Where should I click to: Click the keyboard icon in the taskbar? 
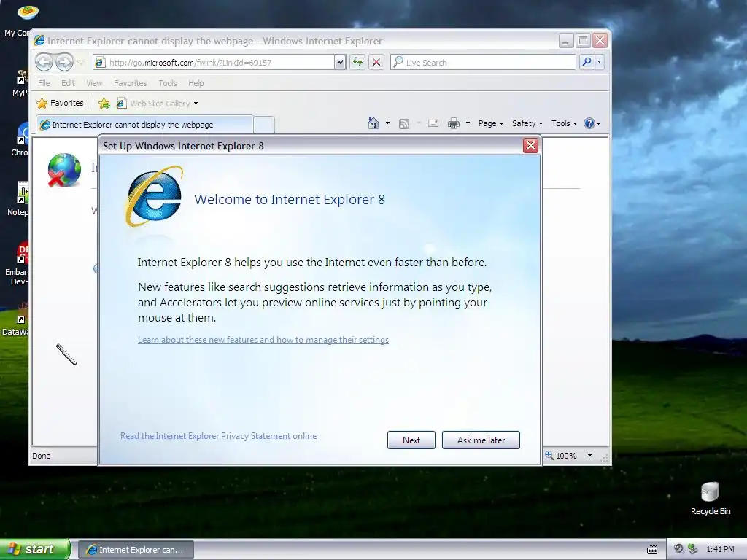tap(652, 550)
